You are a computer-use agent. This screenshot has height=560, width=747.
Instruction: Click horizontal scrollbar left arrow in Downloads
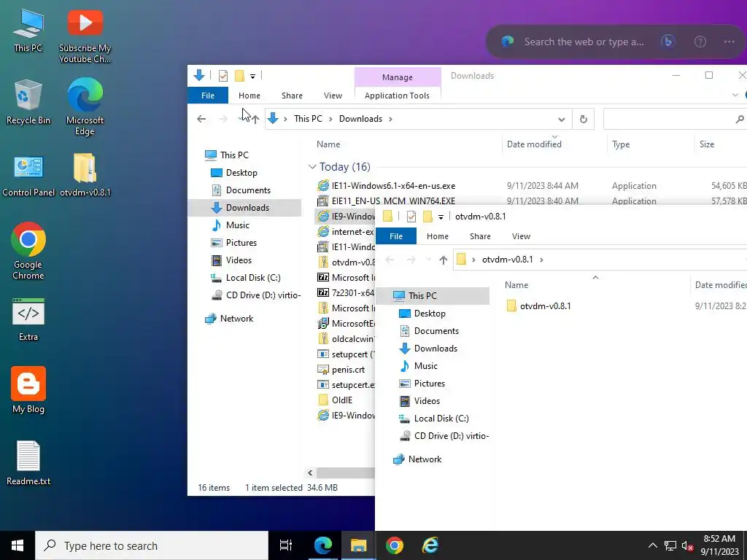point(310,472)
